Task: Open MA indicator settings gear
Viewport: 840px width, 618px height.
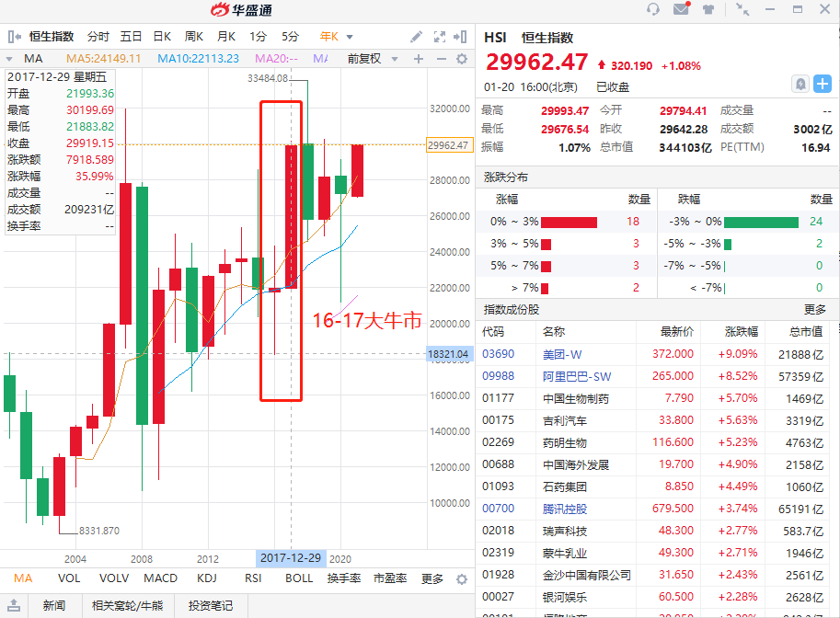Action: click(462, 58)
